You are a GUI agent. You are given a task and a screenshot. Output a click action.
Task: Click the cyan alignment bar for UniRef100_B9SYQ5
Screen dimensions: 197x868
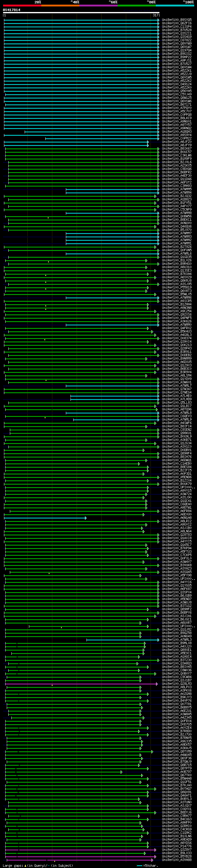pyautogui.click(x=82, y=20)
